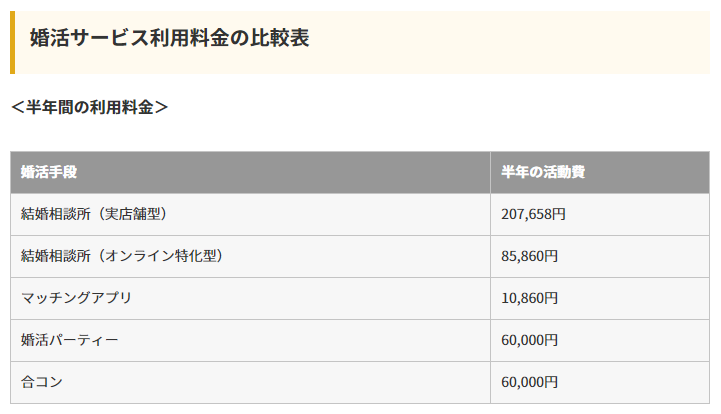Image resolution: width=721 pixels, height=414 pixels.
Task: Click the column divider in the table header
Action: (490, 172)
